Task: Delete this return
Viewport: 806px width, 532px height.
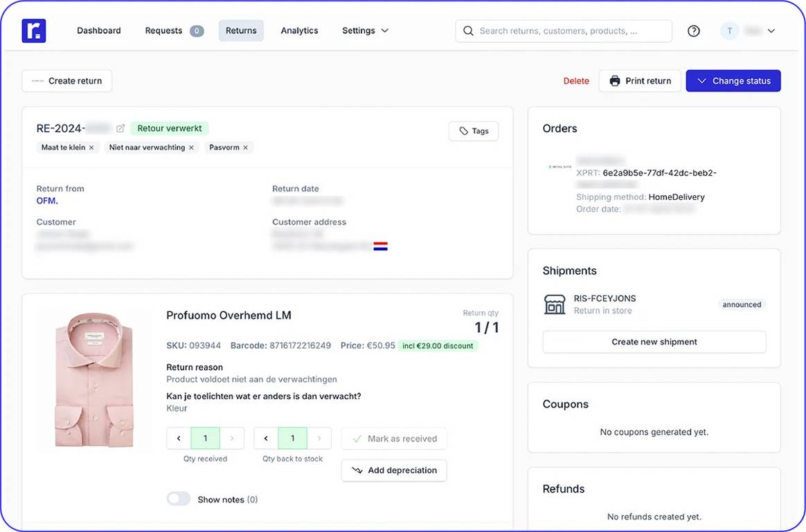Action: click(x=576, y=81)
